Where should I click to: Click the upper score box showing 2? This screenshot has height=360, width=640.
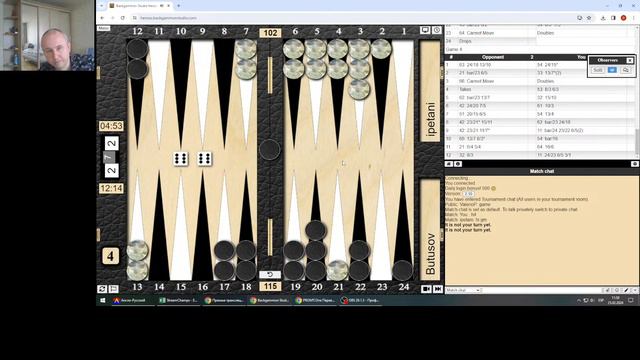[111, 143]
